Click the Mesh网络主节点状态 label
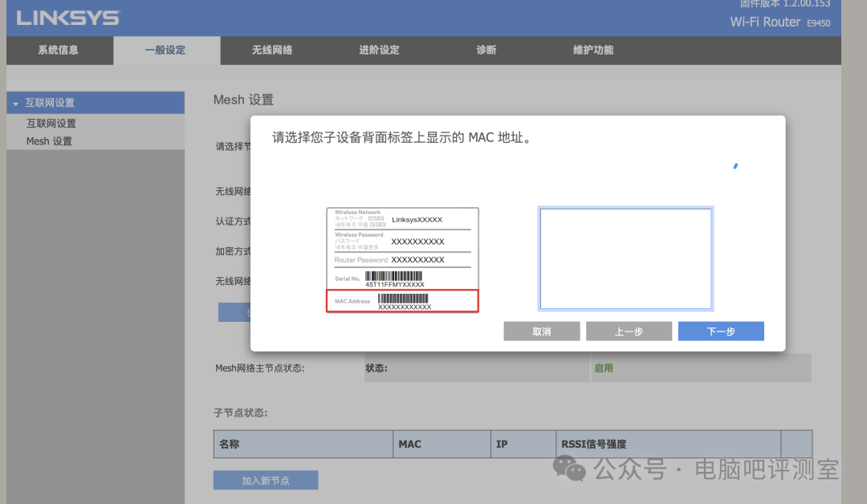The width and height of the screenshot is (867, 504). tap(260, 368)
